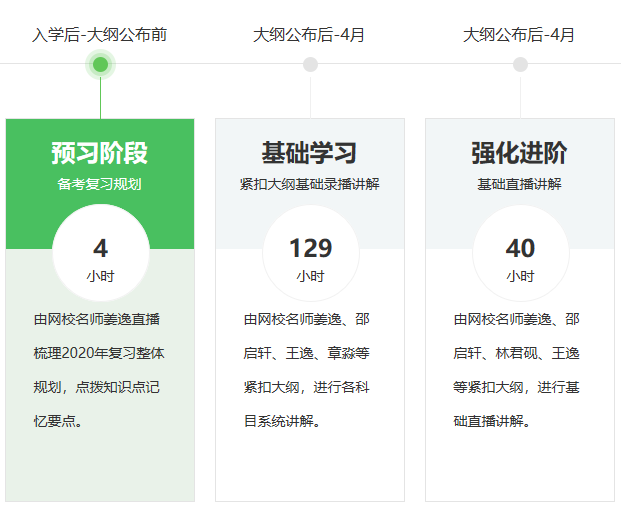Click the 基础直播讲解 subtitle under 强化进阶

pyautogui.click(x=520, y=184)
